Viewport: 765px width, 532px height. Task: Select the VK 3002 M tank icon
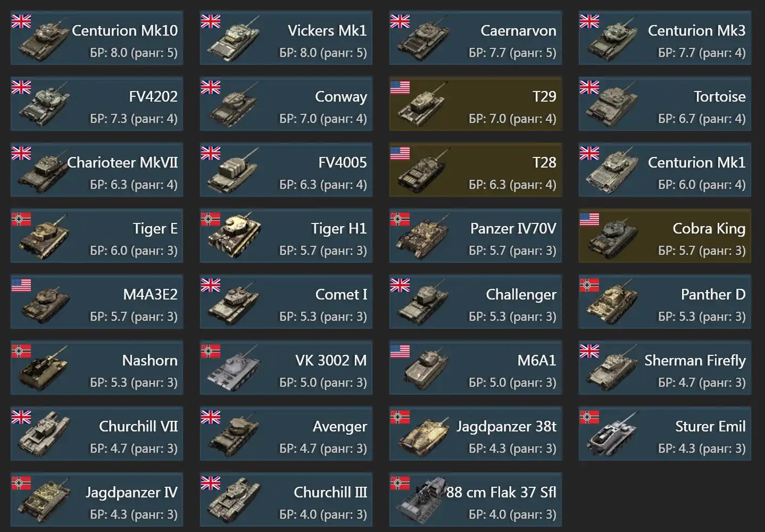coord(233,368)
